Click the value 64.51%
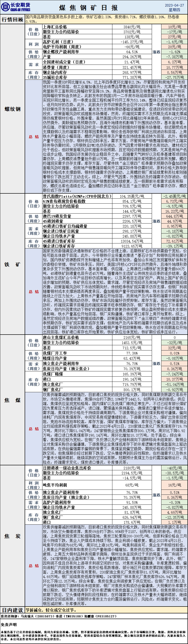Viewport: 188px width, 644px height. 132,52
